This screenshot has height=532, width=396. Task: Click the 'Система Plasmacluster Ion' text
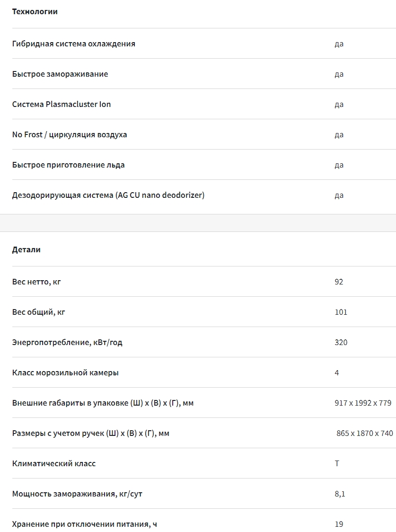tap(61, 104)
